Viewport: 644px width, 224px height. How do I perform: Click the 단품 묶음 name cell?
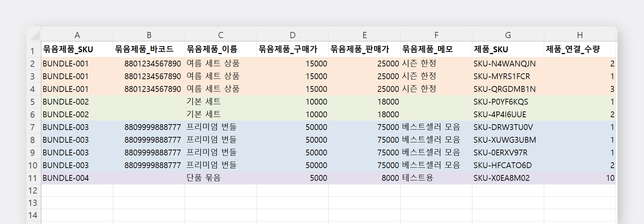(x=220, y=178)
